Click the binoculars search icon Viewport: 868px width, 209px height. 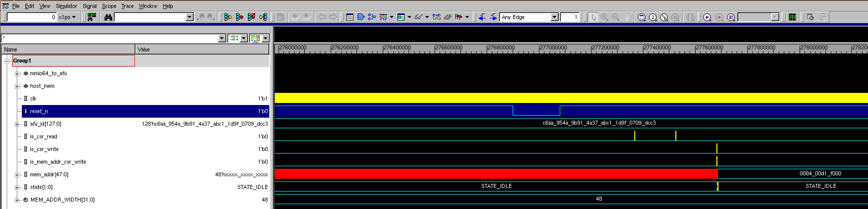point(108,17)
